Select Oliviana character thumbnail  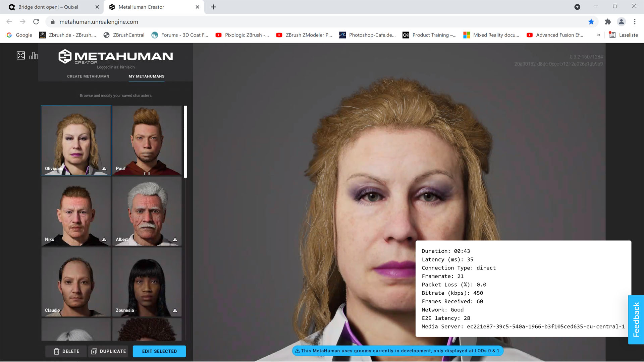pyautogui.click(x=76, y=140)
